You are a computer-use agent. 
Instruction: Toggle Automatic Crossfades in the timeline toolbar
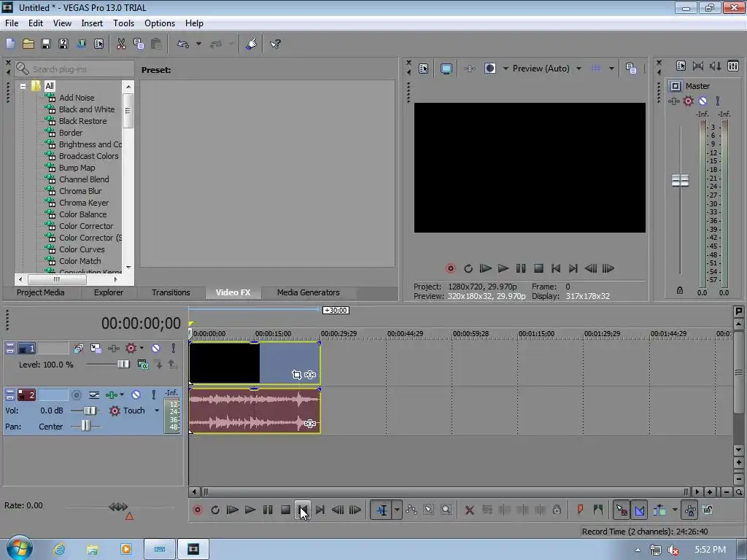point(639,510)
